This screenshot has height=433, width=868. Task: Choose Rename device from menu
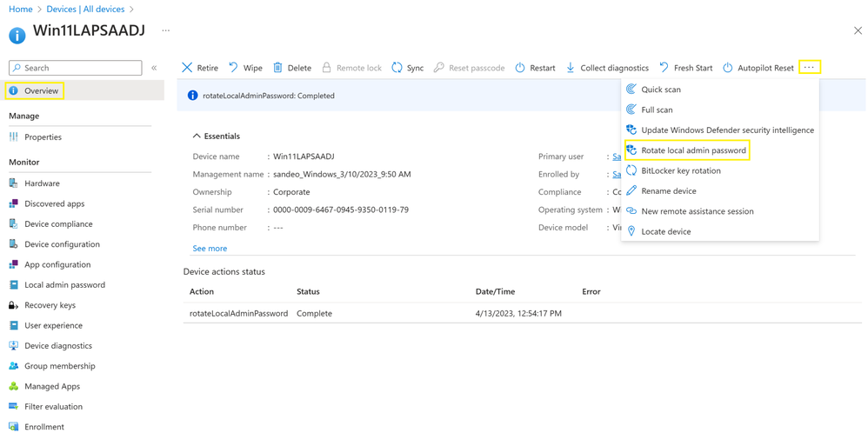click(x=719, y=191)
